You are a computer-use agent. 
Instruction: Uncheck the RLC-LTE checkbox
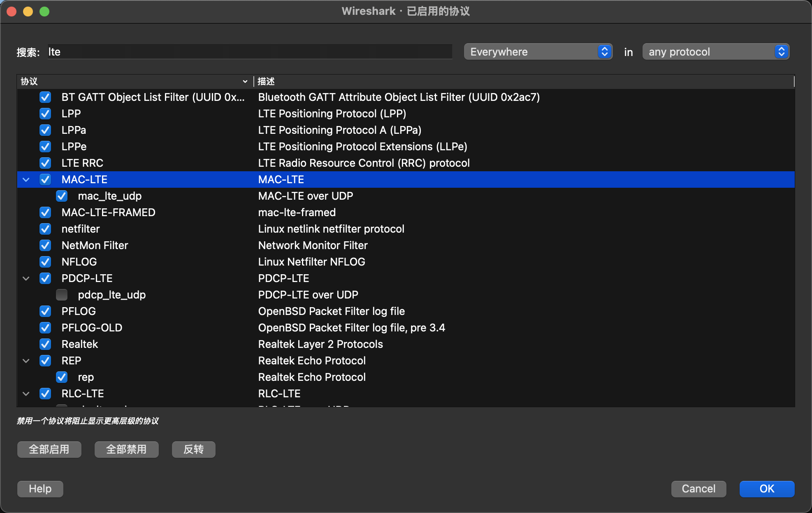(45, 394)
